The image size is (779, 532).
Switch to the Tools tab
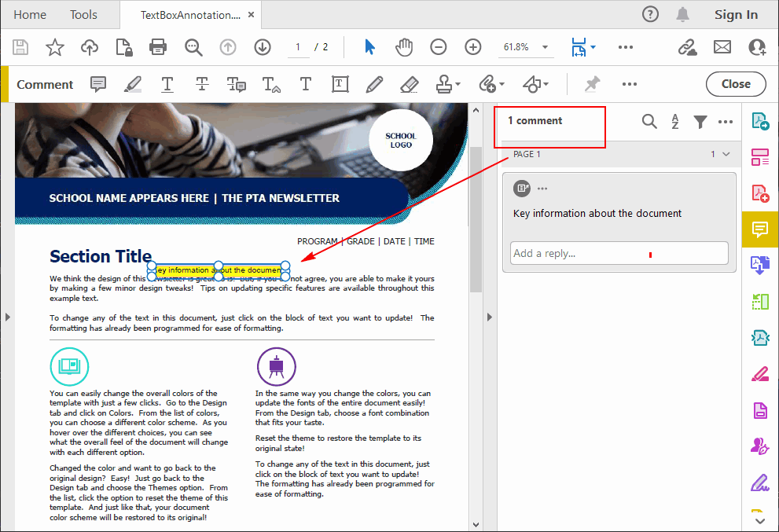click(83, 14)
